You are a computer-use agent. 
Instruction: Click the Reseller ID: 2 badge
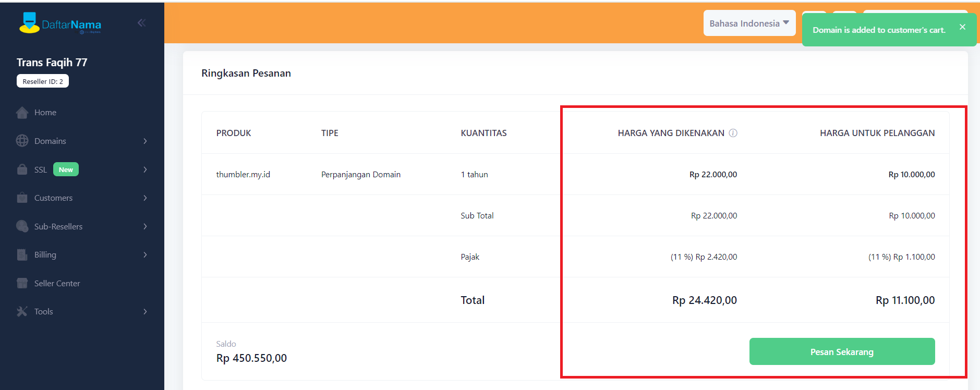pyautogui.click(x=43, y=81)
